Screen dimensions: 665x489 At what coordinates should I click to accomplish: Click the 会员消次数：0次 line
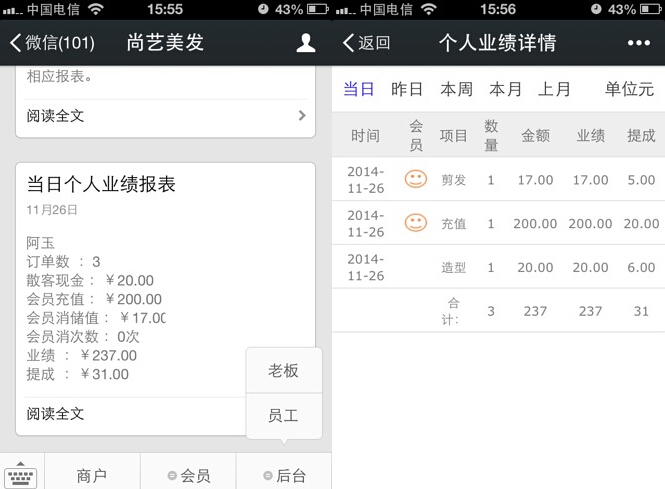click(83, 337)
